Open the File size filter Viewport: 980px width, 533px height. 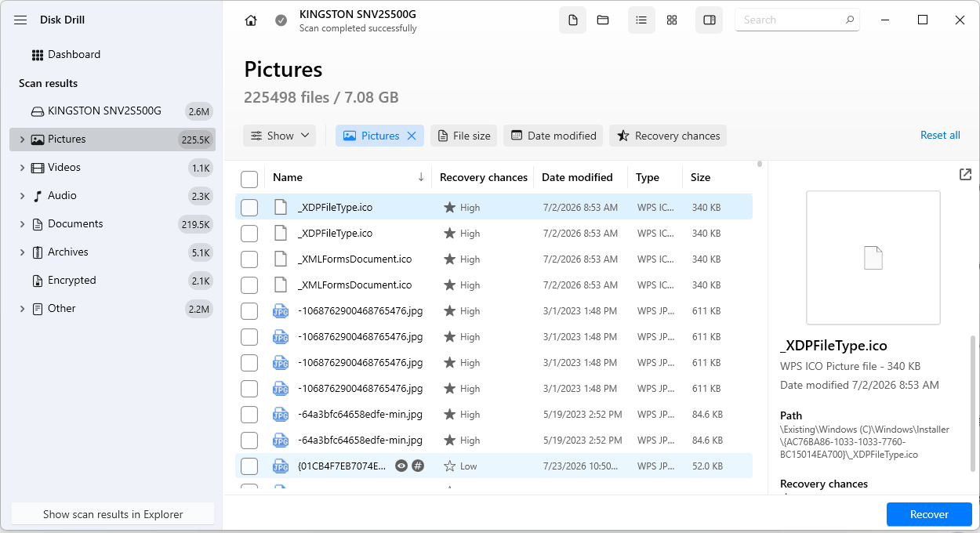464,136
